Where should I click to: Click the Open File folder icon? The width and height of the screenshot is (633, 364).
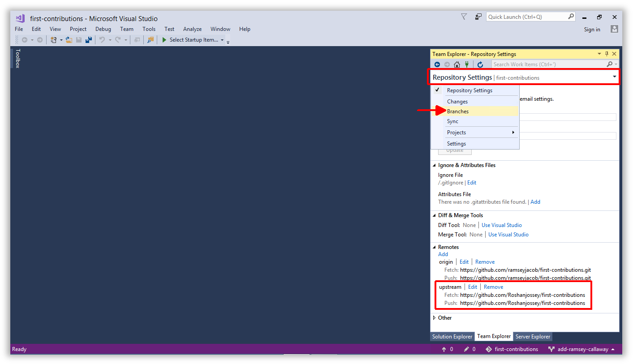click(69, 40)
